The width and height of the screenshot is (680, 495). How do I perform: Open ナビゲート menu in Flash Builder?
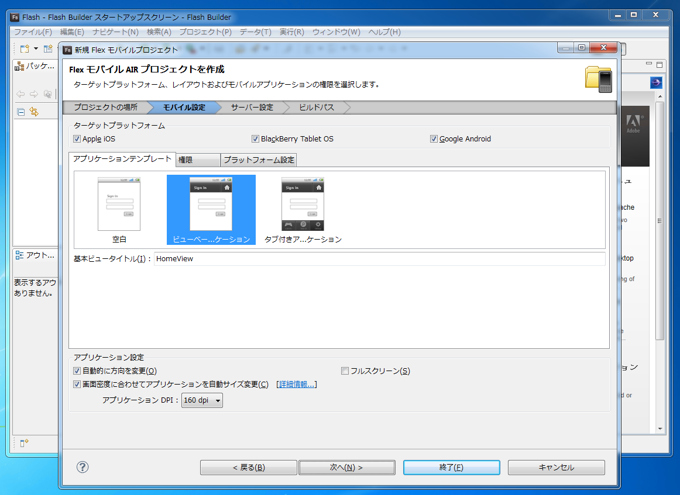point(115,32)
